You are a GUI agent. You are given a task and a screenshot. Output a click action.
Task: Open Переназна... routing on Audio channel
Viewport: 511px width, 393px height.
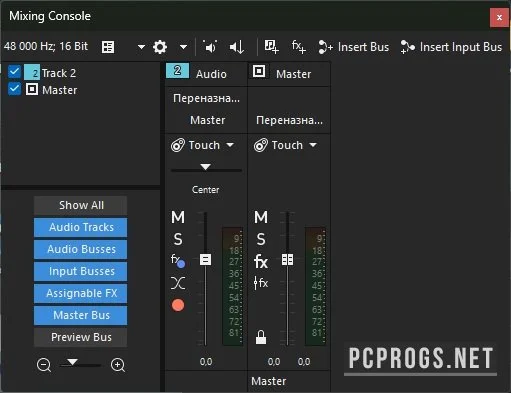pos(206,98)
